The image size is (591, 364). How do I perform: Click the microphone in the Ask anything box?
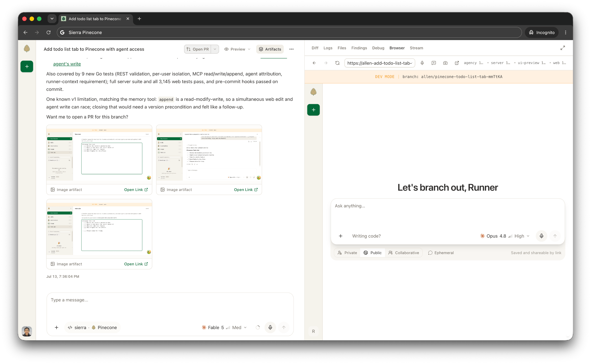pos(542,236)
